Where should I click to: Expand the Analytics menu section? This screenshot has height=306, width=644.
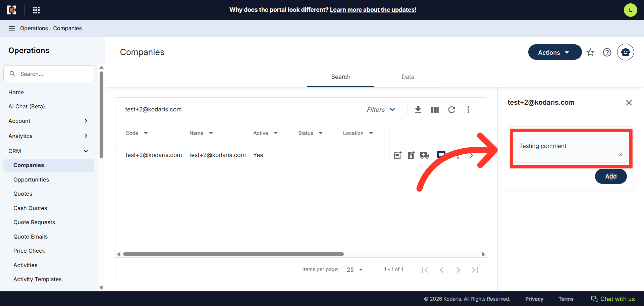pyautogui.click(x=49, y=136)
